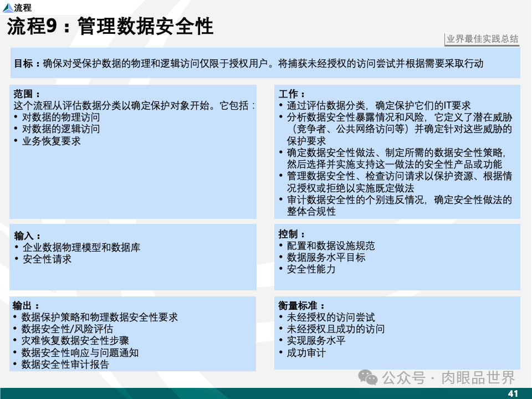Click the bullet 未经授权且成功的访问
The height and width of the screenshot is (399, 532).
tap(336, 329)
